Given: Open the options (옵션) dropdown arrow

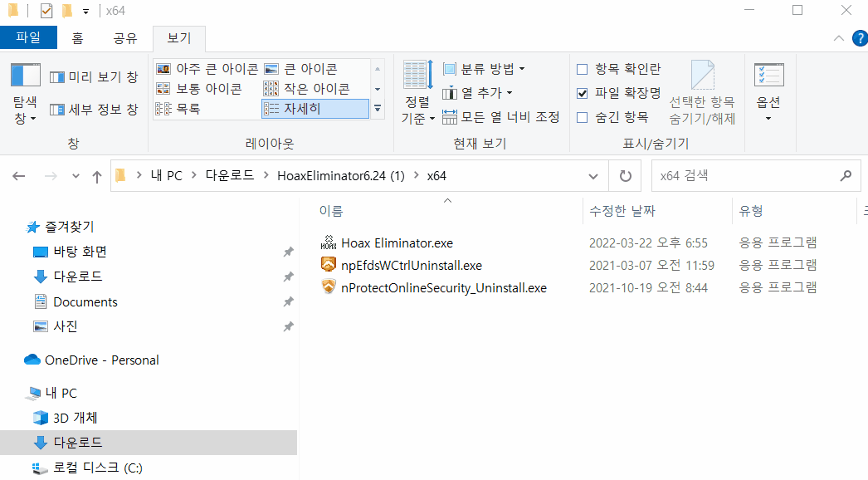Looking at the screenshot, I should 768,119.
